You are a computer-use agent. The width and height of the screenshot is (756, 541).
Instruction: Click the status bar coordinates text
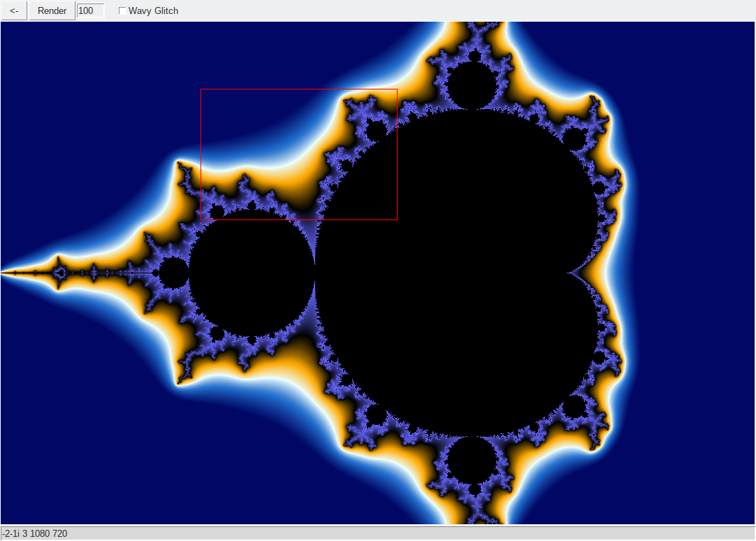[34, 533]
